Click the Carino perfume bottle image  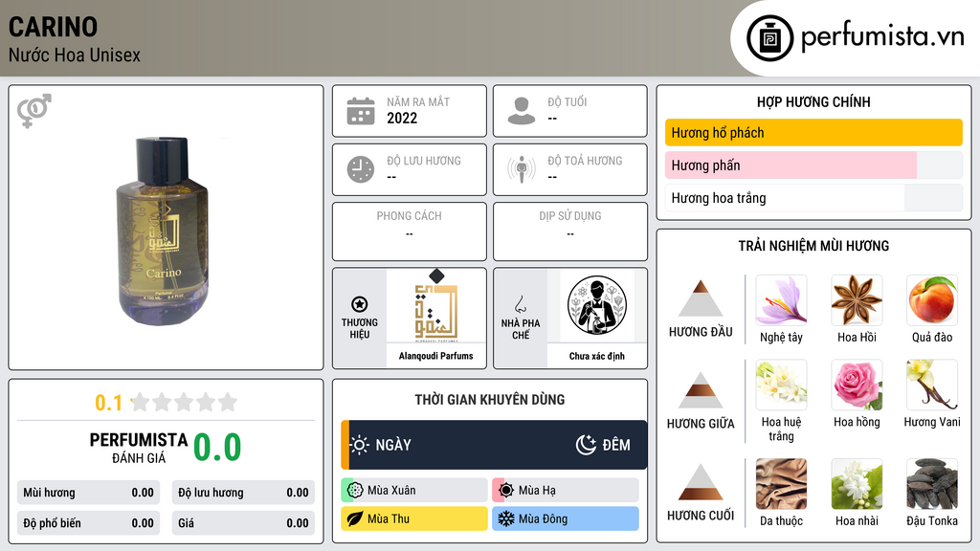click(163, 231)
